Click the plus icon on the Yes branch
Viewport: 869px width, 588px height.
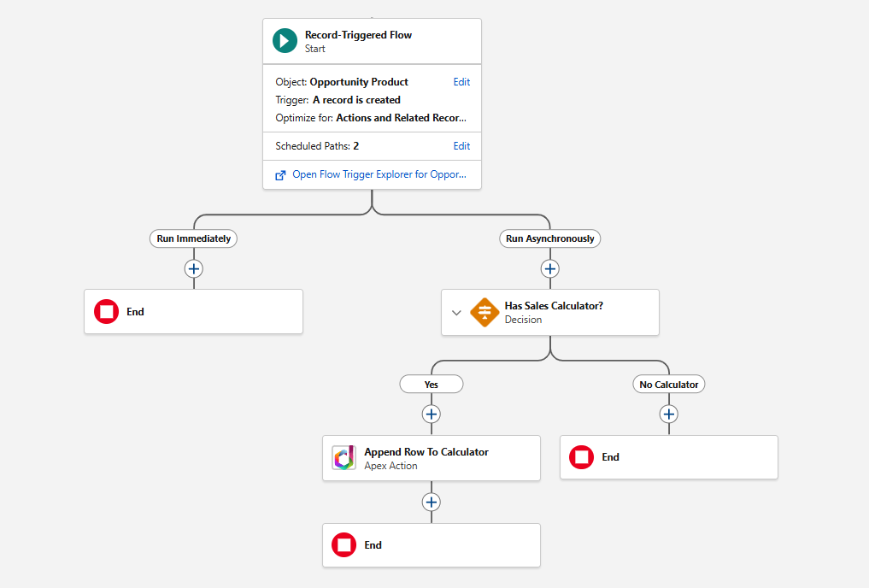[432, 414]
